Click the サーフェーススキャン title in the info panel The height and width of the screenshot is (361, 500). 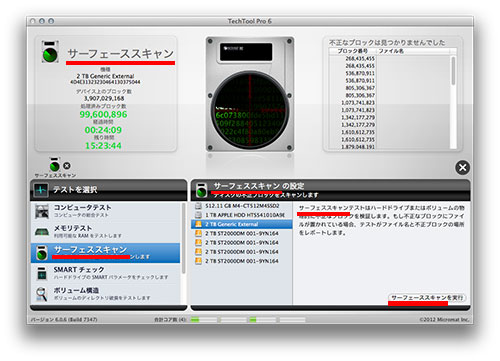tap(120, 54)
